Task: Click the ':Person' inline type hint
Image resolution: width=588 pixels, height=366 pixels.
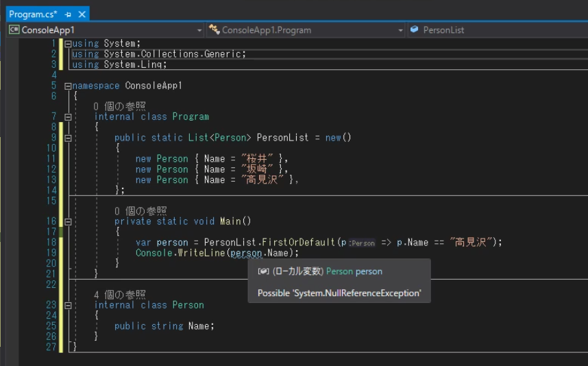Action: point(362,243)
